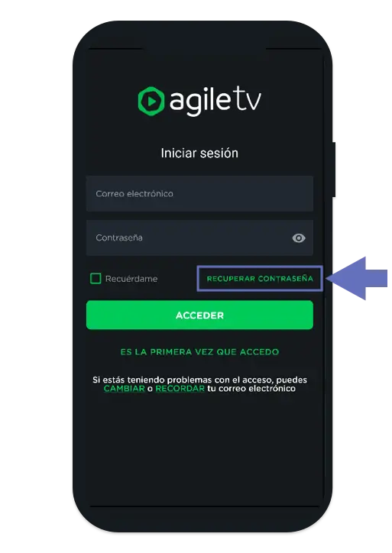Follow the RECORDAR email link
The height and width of the screenshot is (553, 392).
pos(180,389)
